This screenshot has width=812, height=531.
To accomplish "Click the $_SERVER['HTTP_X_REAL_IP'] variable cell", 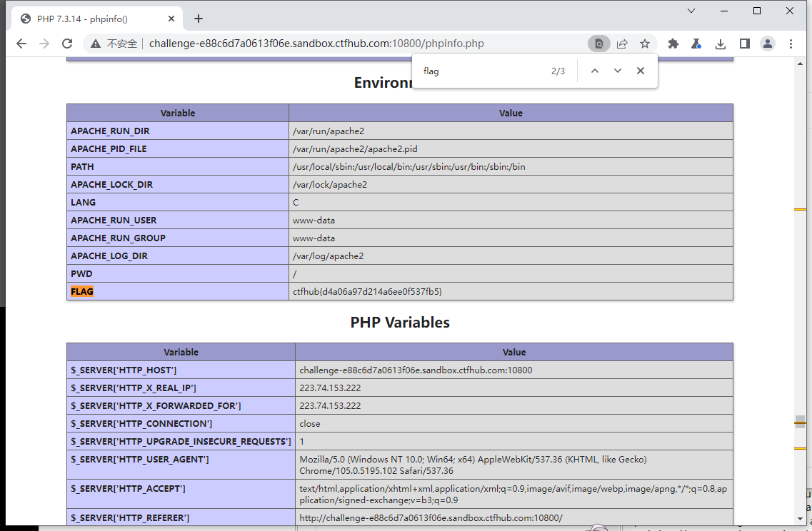I will pyautogui.click(x=181, y=388).
